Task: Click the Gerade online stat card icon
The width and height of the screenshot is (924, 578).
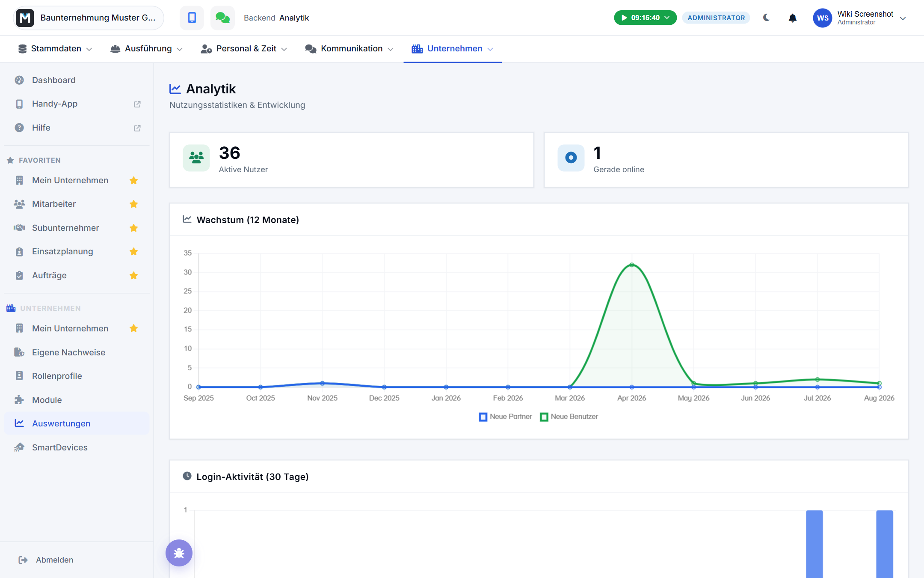Action: pyautogui.click(x=571, y=158)
